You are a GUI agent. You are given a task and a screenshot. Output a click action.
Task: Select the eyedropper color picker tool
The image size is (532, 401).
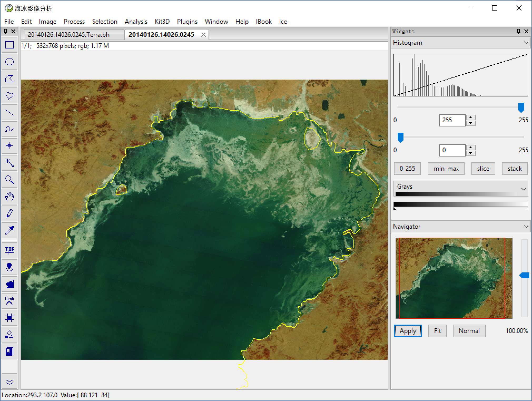coord(9,231)
